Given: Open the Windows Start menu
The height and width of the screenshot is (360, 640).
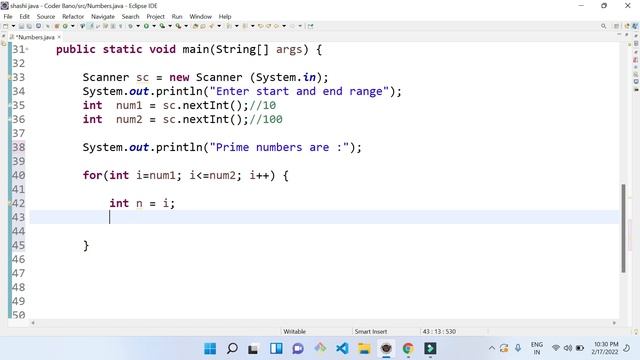Looking at the screenshot, I should pyautogui.click(x=210, y=349).
